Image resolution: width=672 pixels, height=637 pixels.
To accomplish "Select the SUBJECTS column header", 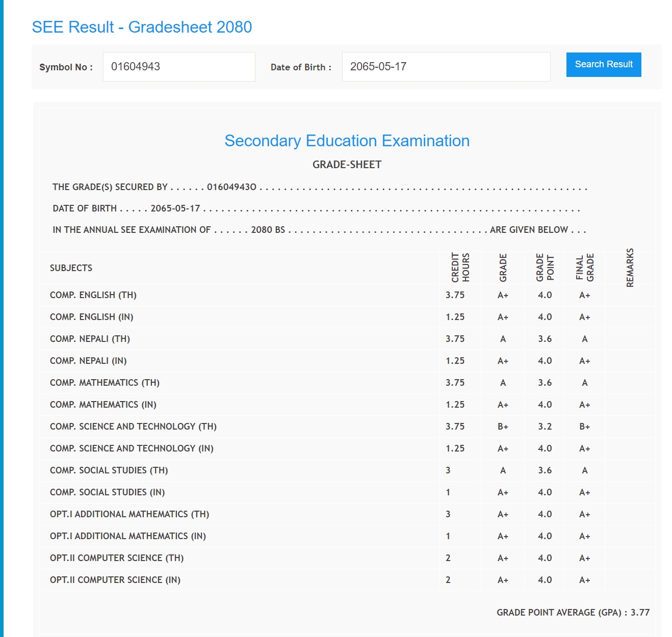I will tap(71, 268).
